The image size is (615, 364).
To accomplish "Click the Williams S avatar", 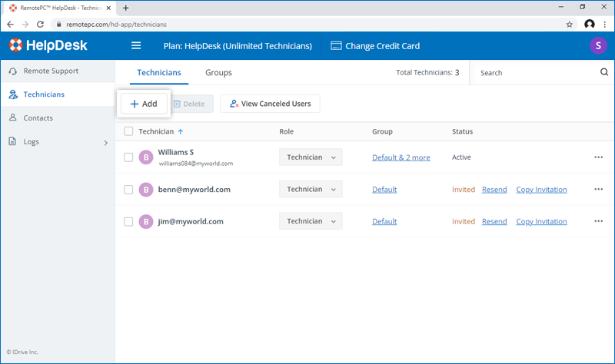I will pos(146,157).
